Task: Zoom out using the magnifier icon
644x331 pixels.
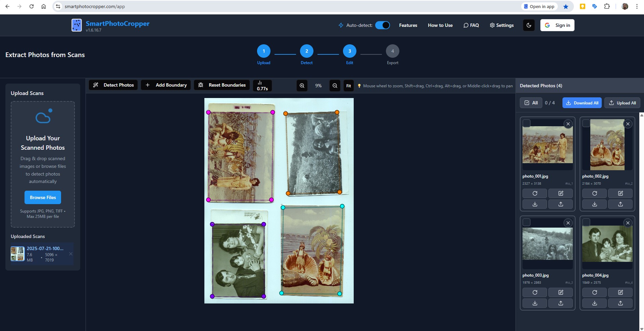Action: coord(334,86)
